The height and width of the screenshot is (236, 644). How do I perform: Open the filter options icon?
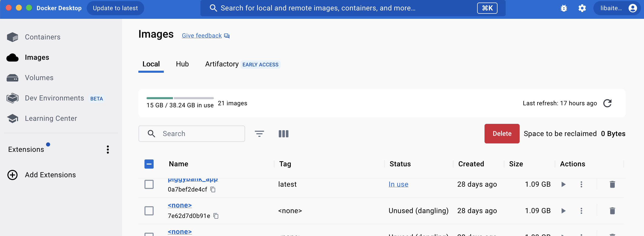click(259, 134)
